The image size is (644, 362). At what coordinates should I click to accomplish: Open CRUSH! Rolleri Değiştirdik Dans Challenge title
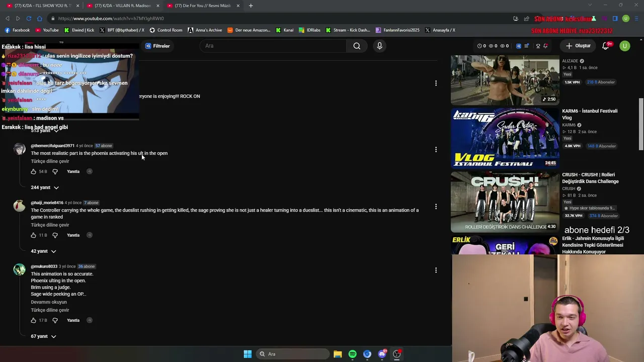590,178
